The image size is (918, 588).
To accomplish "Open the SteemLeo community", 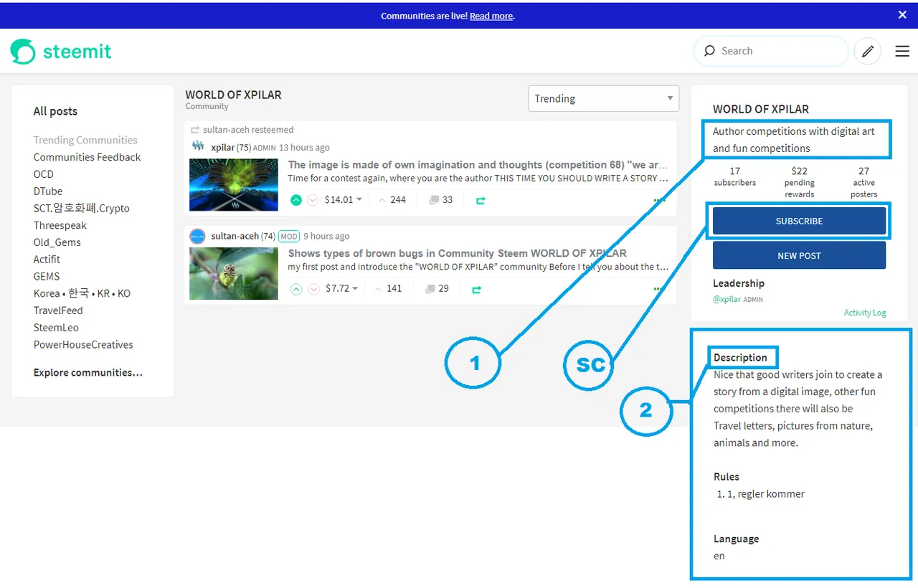I will [56, 328].
